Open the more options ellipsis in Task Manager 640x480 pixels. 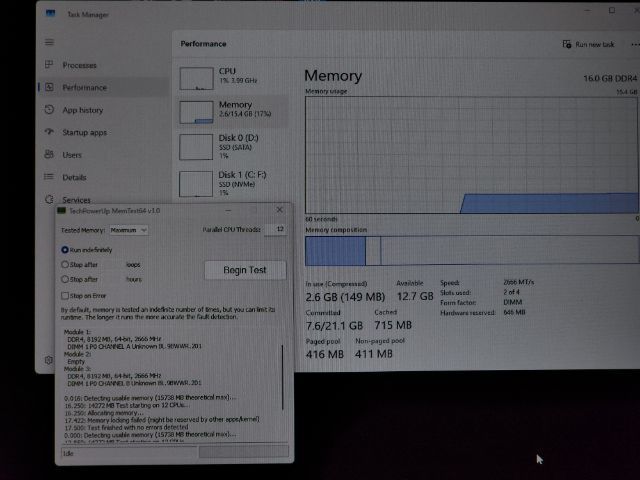(635, 44)
